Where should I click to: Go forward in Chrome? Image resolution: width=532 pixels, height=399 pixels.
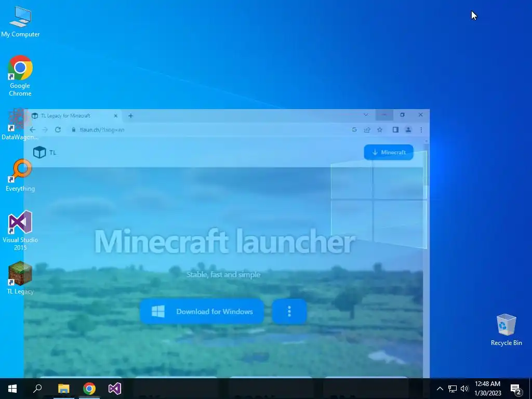click(x=45, y=129)
